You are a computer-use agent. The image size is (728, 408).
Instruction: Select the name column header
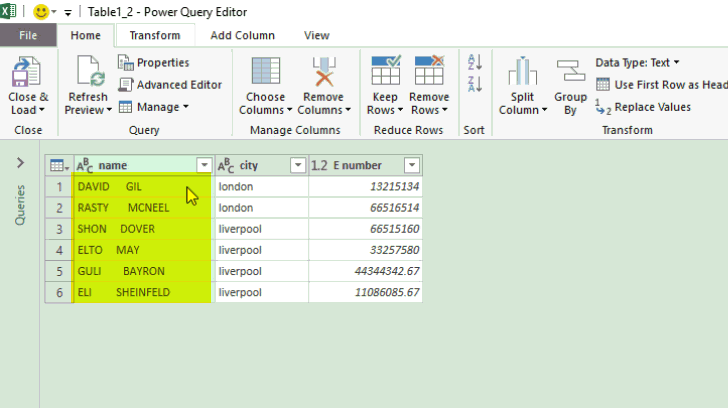click(144, 165)
